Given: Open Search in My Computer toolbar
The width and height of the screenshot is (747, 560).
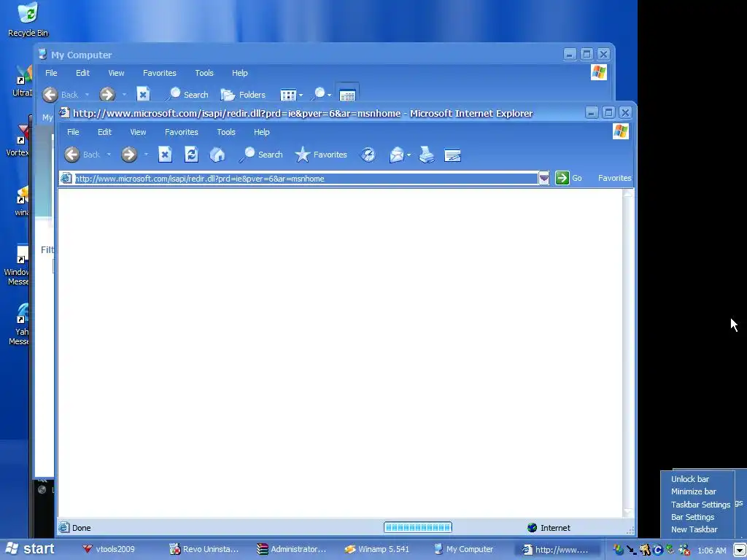Looking at the screenshot, I should (187, 94).
